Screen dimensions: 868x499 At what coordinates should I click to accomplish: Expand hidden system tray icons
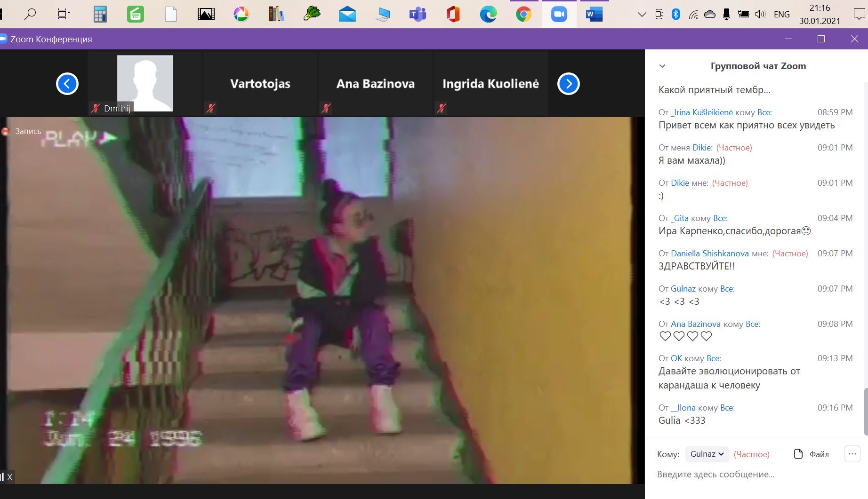tap(642, 14)
